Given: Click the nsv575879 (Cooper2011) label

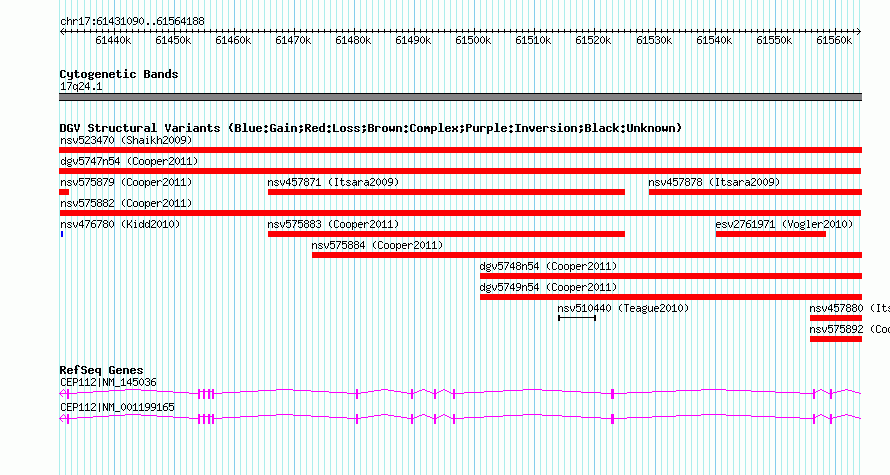Looking at the screenshot, I should (126, 182).
